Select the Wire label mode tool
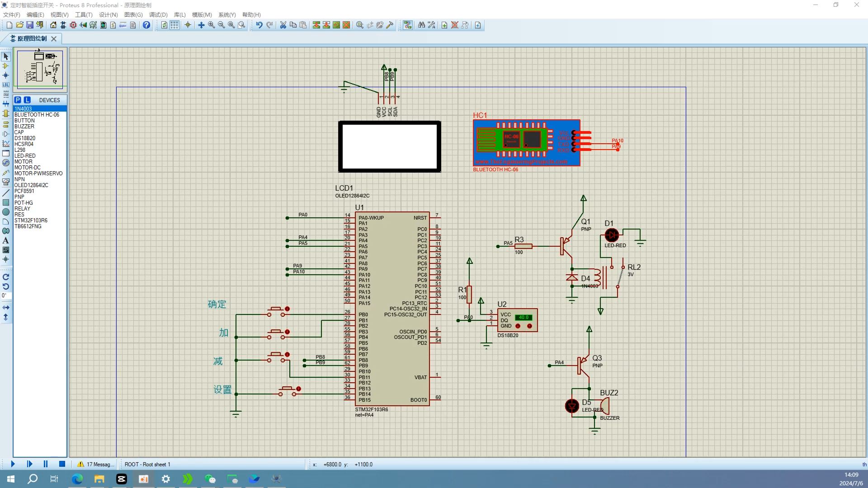 tap(6, 85)
